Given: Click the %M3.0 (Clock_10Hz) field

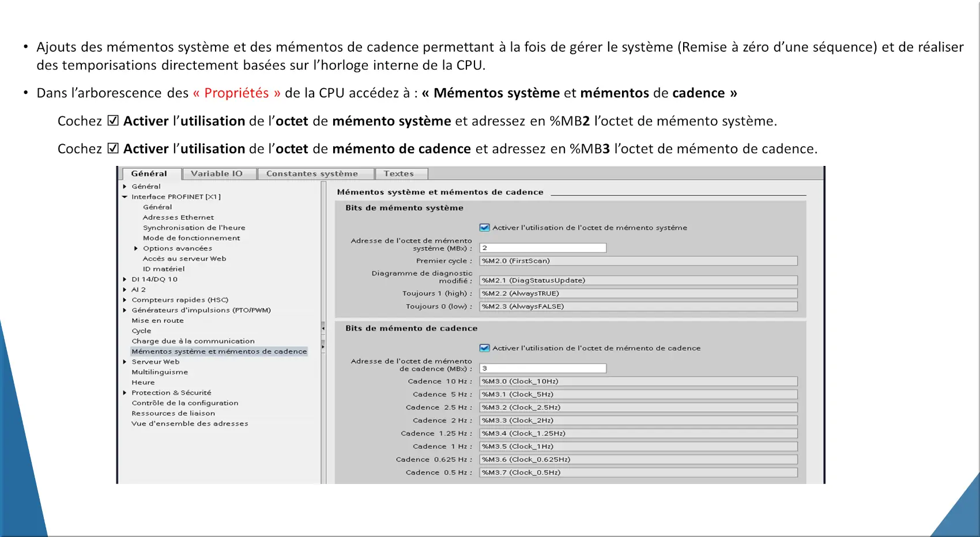Looking at the screenshot, I should pyautogui.click(x=638, y=381).
